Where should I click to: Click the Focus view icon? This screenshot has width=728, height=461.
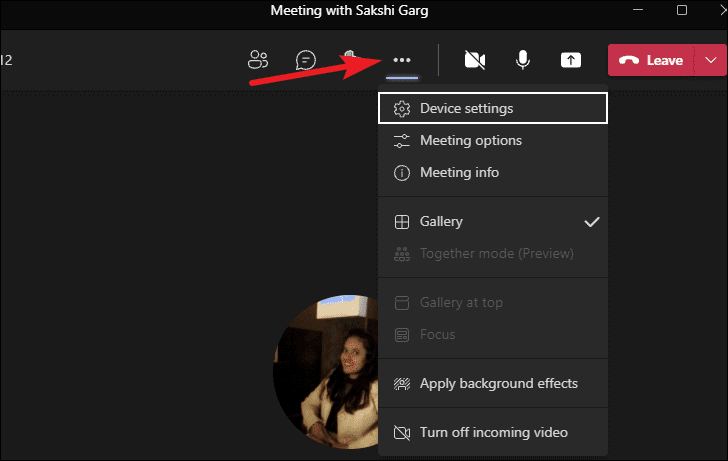pos(402,335)
